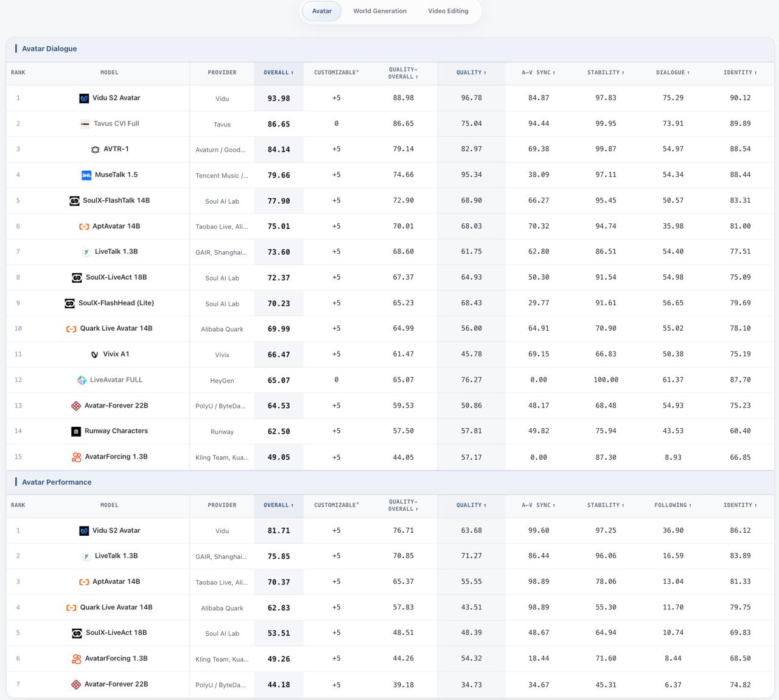Switch to the Video Editing tab
The height and width of the screenshot is (700, 779).
(x=448, y=11)
